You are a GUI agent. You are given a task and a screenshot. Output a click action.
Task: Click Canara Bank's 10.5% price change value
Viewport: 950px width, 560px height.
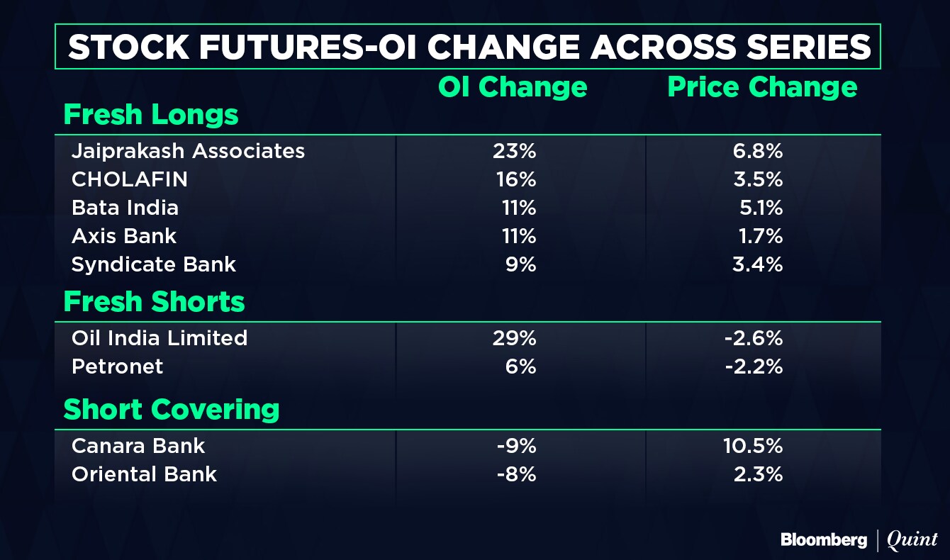tap(757, 446)
